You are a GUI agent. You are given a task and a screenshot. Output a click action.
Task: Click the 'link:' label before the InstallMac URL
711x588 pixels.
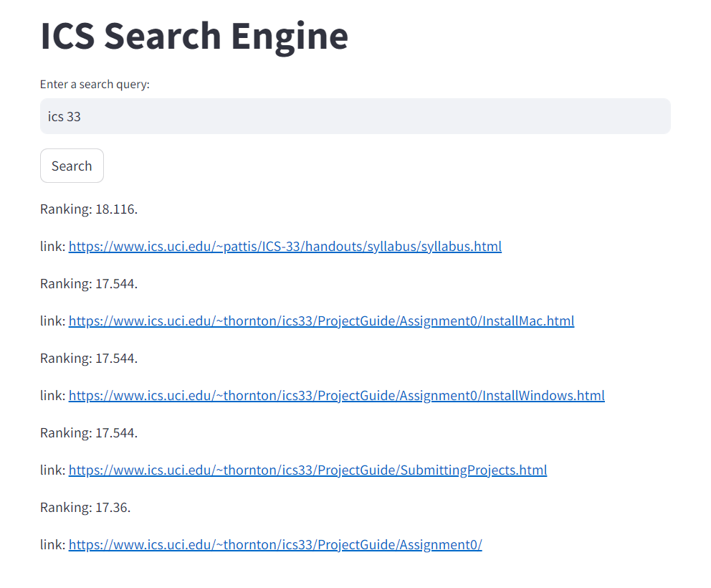(x=53, y=321)
